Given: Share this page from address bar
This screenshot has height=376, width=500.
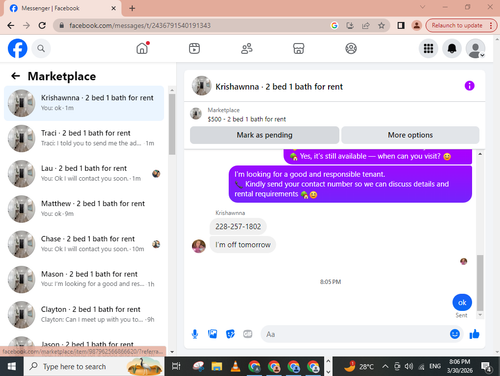Looking at the screenshot, I should click(366, 25).
